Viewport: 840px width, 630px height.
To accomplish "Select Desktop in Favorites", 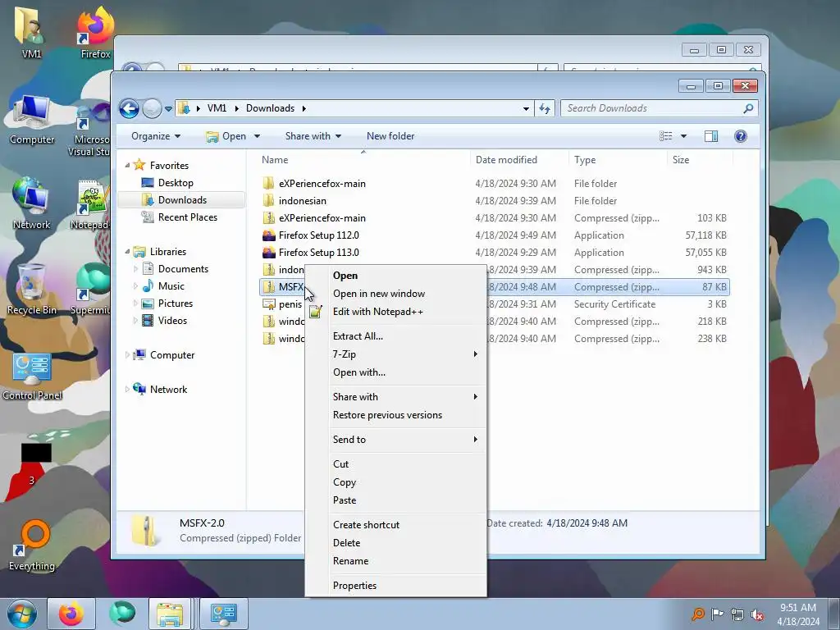I will (176, 183).
